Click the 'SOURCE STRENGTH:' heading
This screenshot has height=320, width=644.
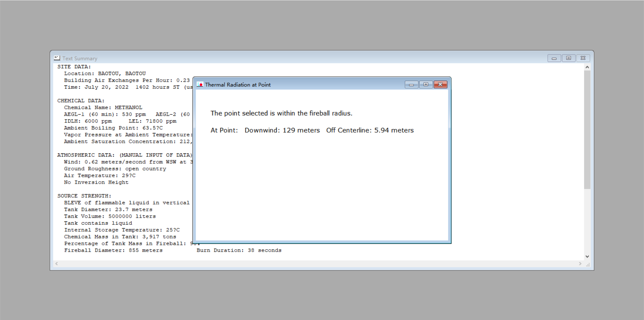point(84,196)
